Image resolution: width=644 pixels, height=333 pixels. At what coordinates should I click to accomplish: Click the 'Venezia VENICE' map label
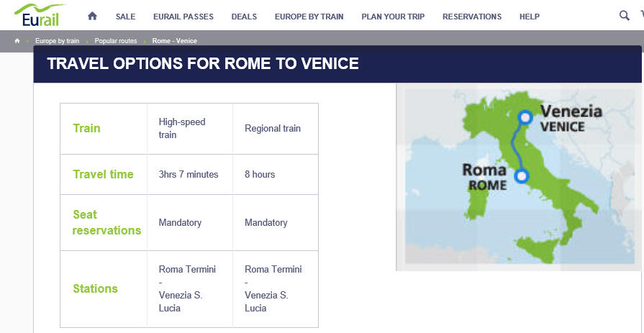[x=571, y=118]
